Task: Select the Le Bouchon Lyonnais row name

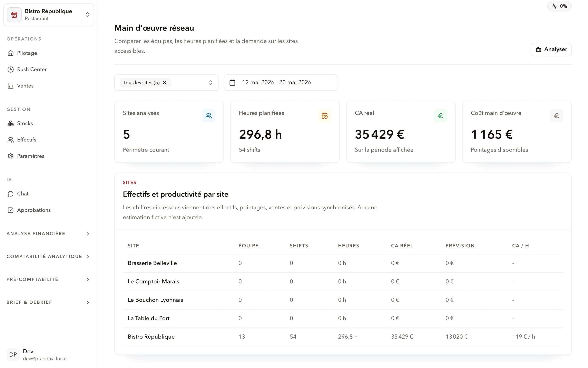Action: pyautogui.click(x=155, y=300)
